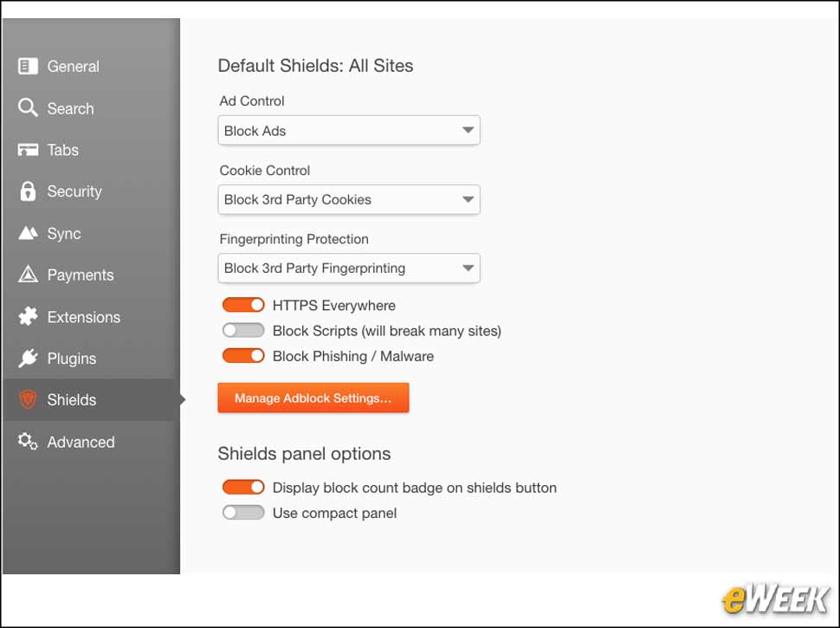Open the Payments triangle icon
Screen dimensions: 840x628
click(28, 275)
